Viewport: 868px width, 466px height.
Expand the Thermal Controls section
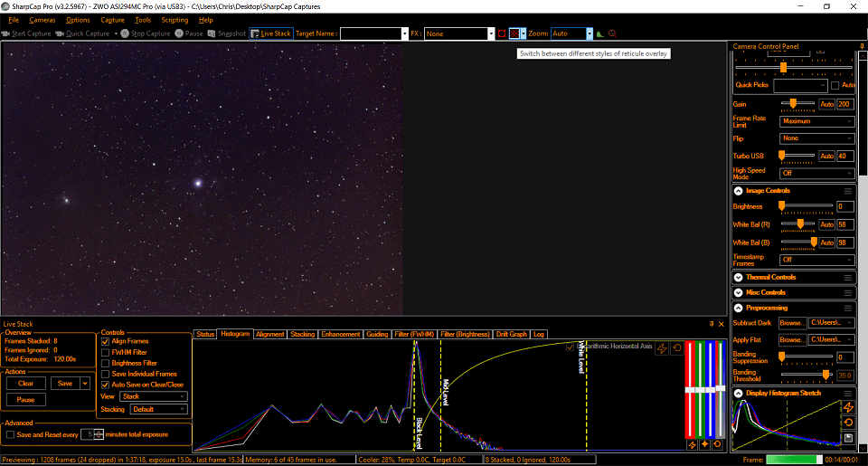739,277
